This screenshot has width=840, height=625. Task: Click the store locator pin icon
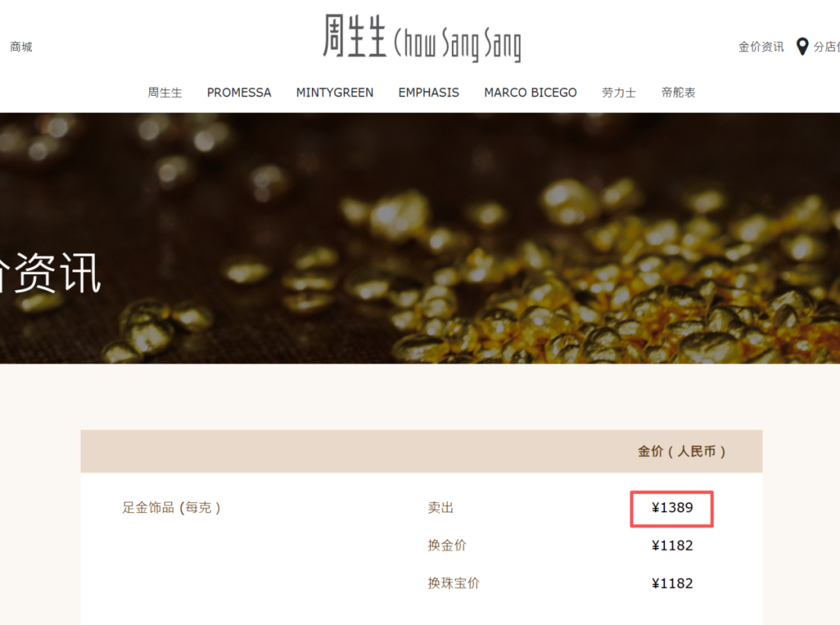[x=802, y=47]
